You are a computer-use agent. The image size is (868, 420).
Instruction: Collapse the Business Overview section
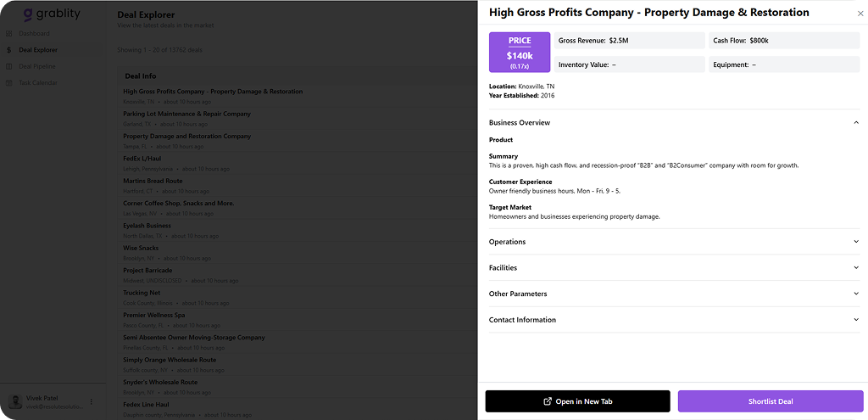tap(856, 122)
